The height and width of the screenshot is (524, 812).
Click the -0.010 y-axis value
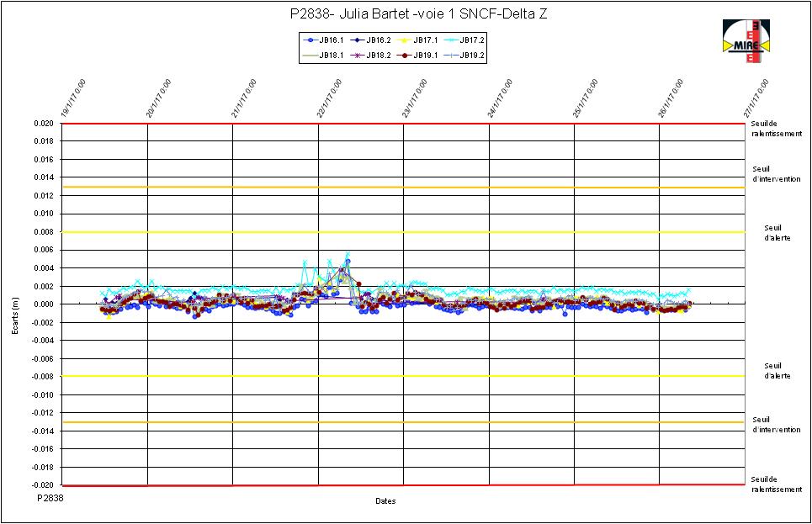42,394
